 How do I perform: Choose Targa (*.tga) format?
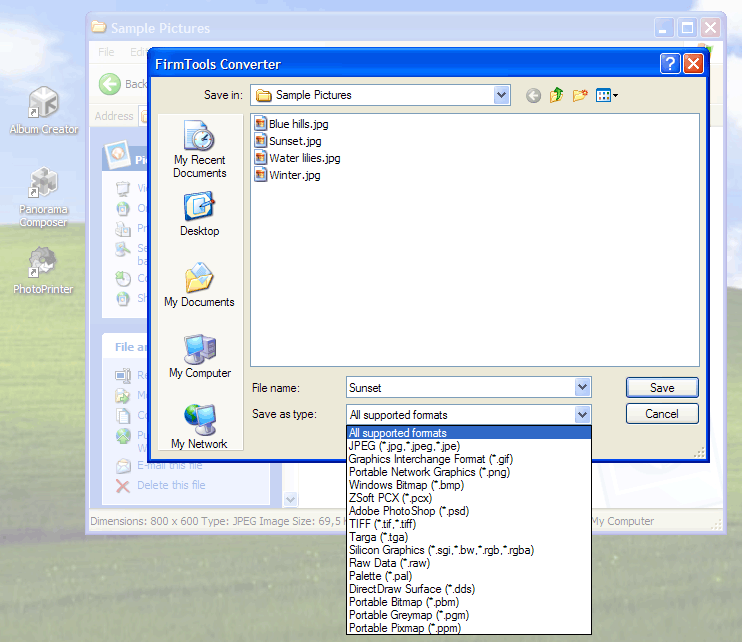point(469,537)
